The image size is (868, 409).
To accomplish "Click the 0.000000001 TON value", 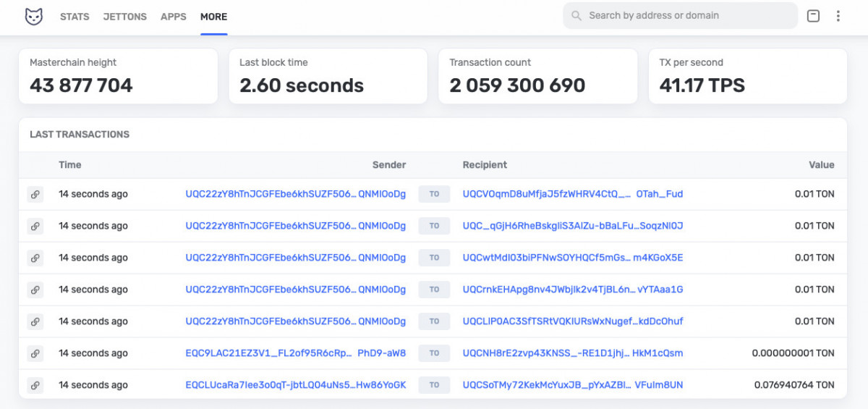I will pos(793,353).
